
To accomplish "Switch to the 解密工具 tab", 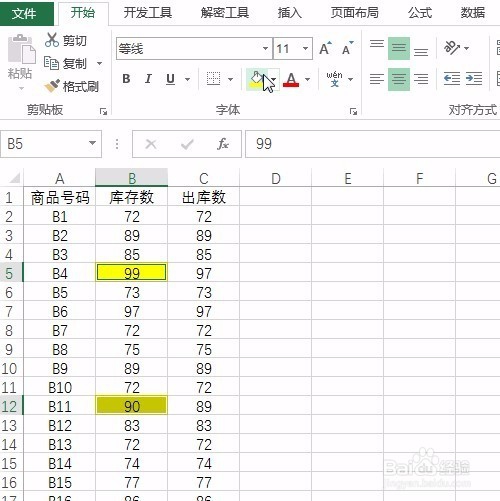I will coord(225,13).
